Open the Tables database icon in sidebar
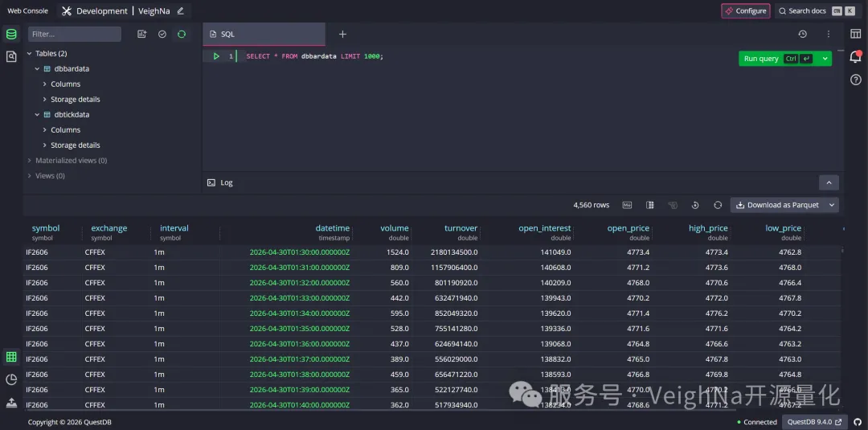This screenshot has width=868, height=430. (x=11, y=35)
